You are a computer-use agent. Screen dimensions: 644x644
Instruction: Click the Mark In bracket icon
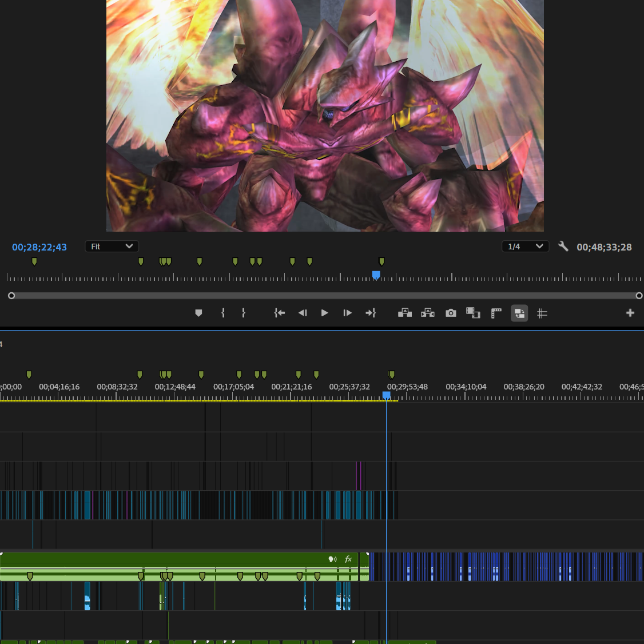click(x=222, y=313)
